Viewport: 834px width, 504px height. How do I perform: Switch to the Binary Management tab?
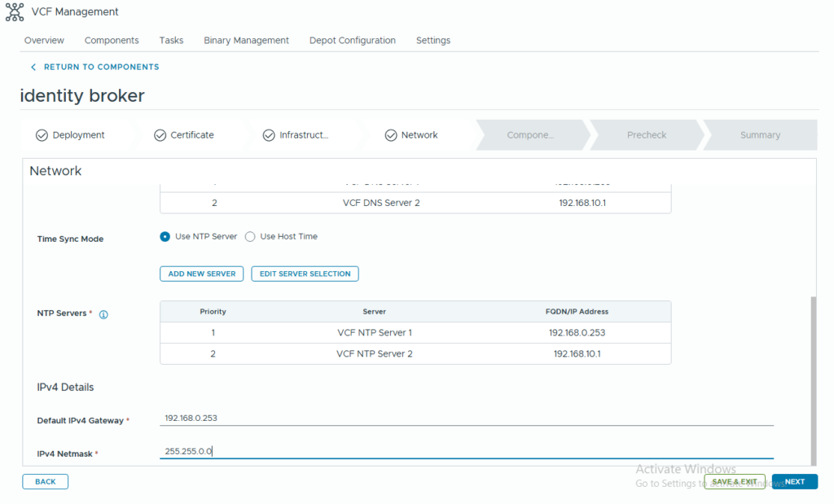coord(246,40)
